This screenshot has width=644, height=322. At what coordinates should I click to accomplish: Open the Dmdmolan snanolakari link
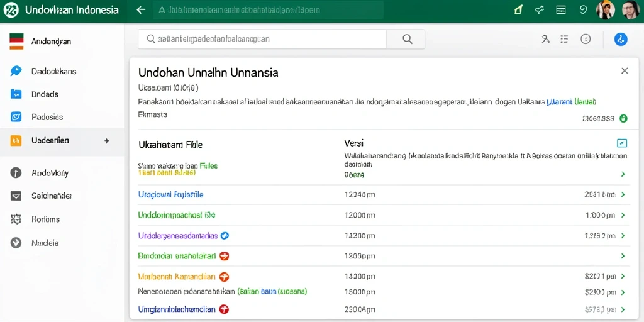tap(177, 256)
